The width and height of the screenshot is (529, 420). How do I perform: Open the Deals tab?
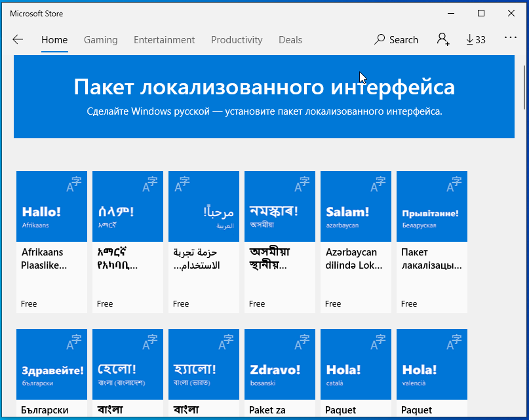pyautogui.click(x=290, y=40)
